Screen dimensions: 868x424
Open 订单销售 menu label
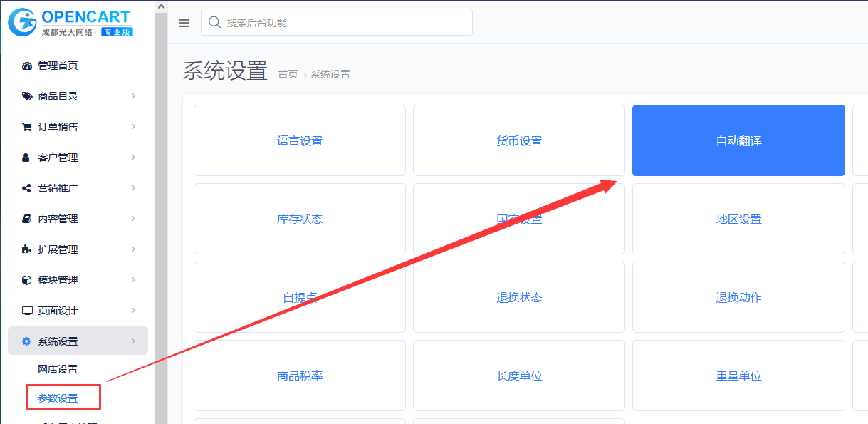(58, 127)
